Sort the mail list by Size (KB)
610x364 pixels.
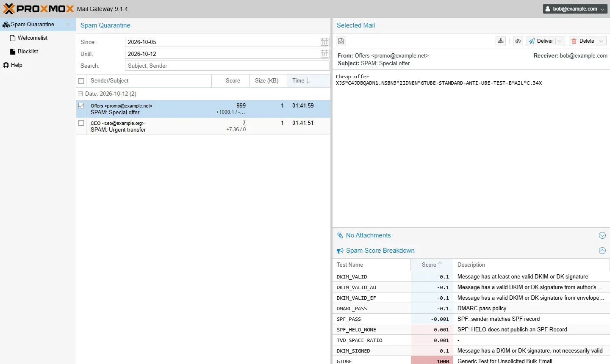pos(269,81)
